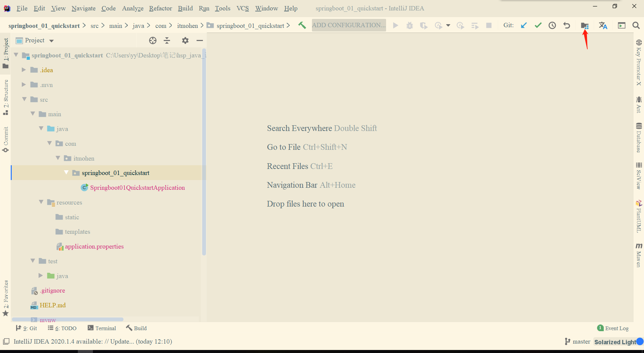Viewport: 644px width, 353px height.
Task: Click the IDEA update available status message
Action: 93,342
